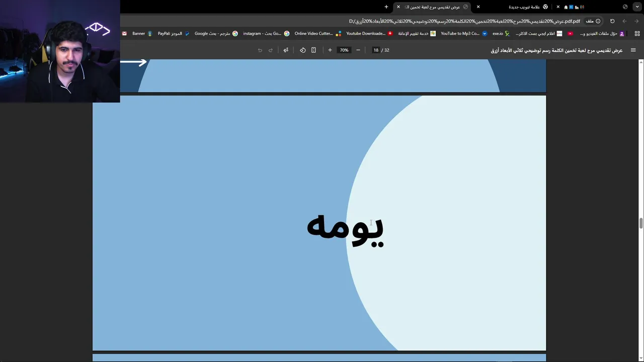
Task: Reload the current page
Action: (x=612, y=21)
